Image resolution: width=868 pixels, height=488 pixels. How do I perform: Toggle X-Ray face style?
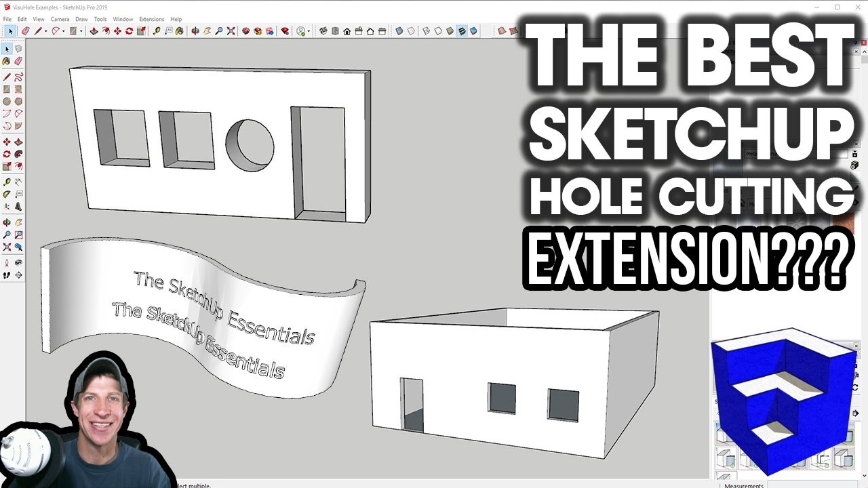pos(399,30)
